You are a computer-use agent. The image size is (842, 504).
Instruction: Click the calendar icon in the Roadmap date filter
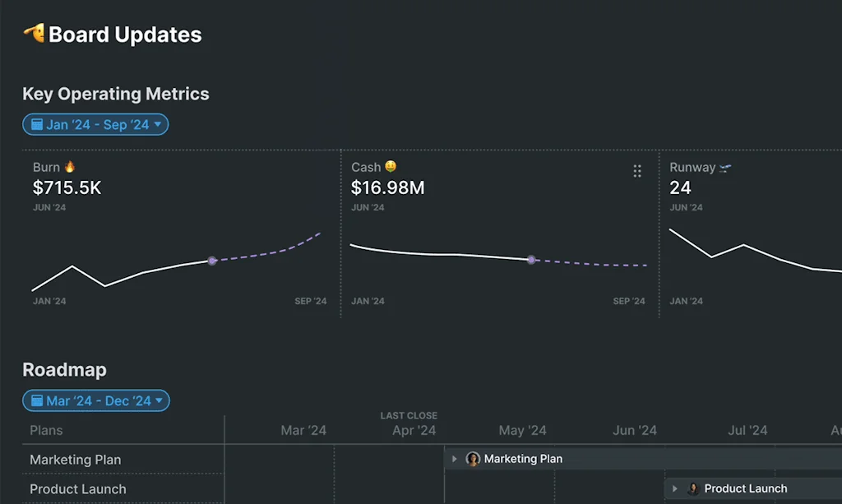click(x=36, y=400)
